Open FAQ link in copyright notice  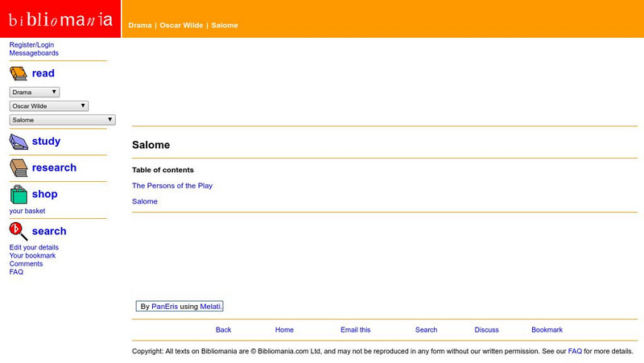click(575, 351)
